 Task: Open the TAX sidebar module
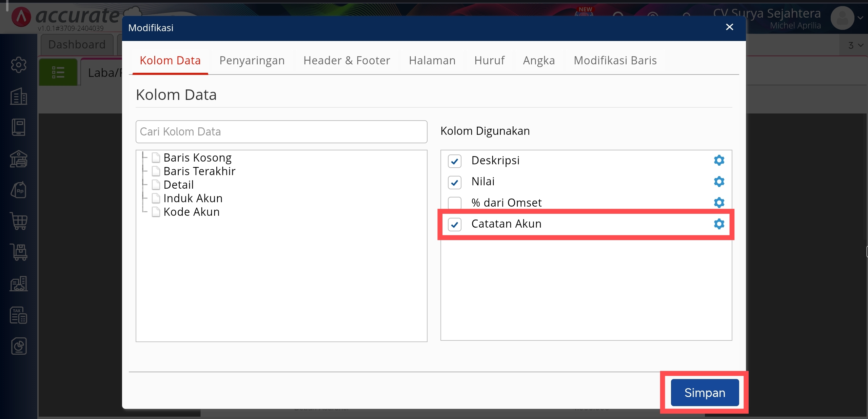(19, 315)
